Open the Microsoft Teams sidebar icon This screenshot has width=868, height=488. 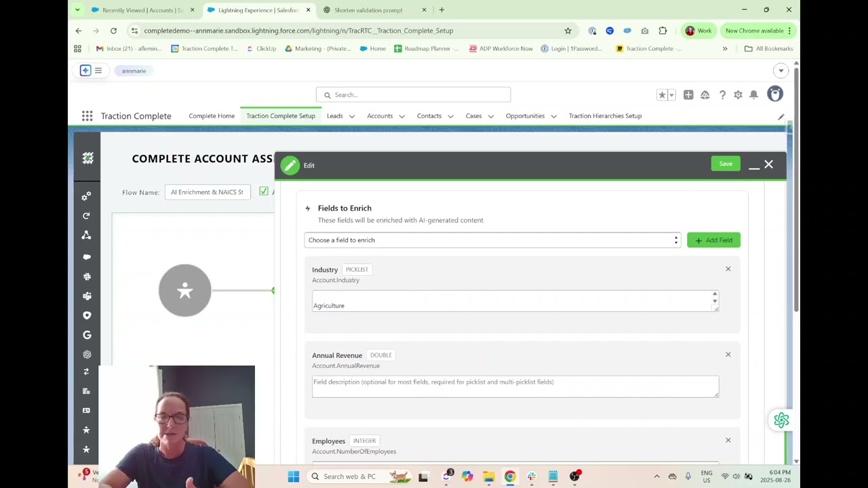tap(86, 296)
